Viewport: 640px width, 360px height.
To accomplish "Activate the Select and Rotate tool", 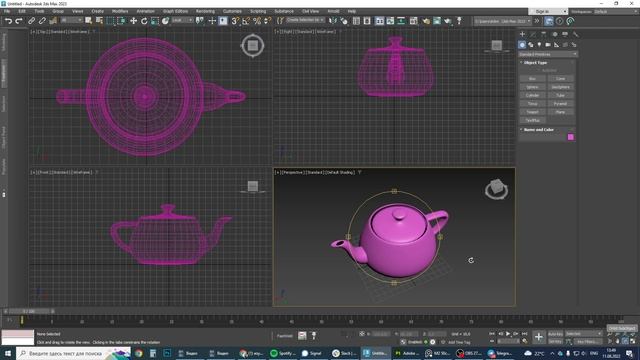I will coord(144,21).
